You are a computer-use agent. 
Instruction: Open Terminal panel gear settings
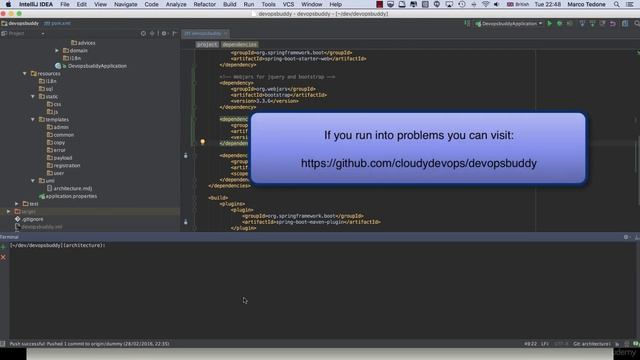626,237
